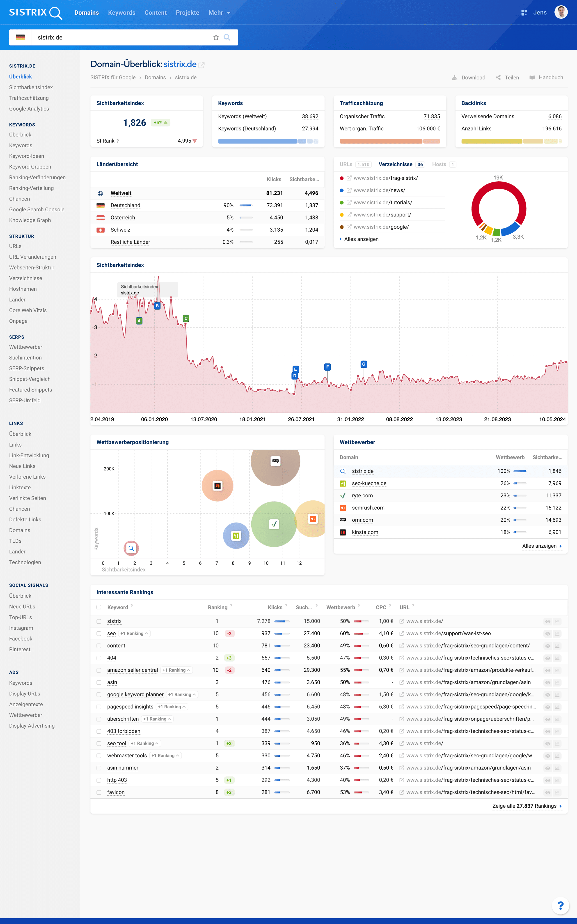Expand +1 Ranking for seo tool
Image resolution: width=577 pixels, height=924 pixels.
click(145, 743)
